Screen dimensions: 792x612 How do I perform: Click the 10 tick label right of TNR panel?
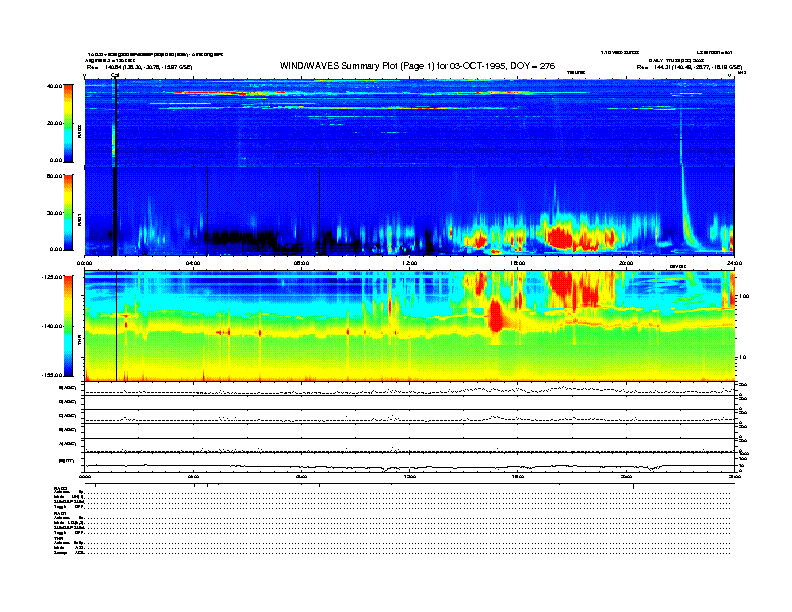click(742, 358)
